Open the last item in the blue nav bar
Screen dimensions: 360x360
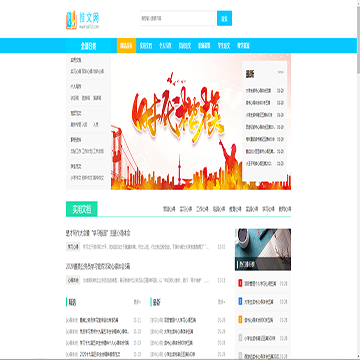[243, 46]
